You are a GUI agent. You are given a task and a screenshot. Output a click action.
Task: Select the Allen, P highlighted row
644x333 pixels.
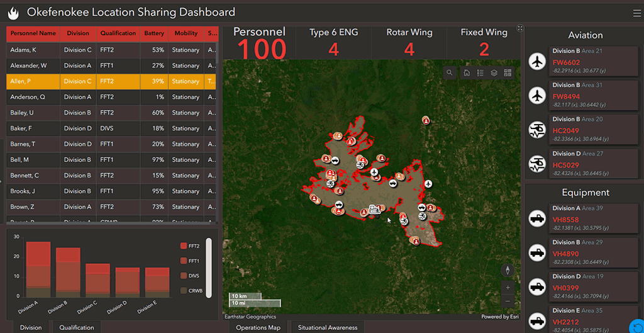(111, 81)
